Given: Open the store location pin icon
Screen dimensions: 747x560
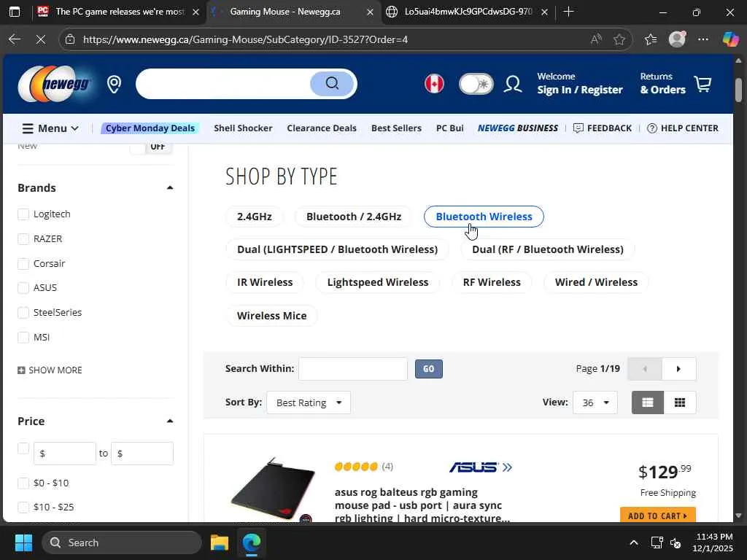Looking at the screenshot, I should 114,85.
